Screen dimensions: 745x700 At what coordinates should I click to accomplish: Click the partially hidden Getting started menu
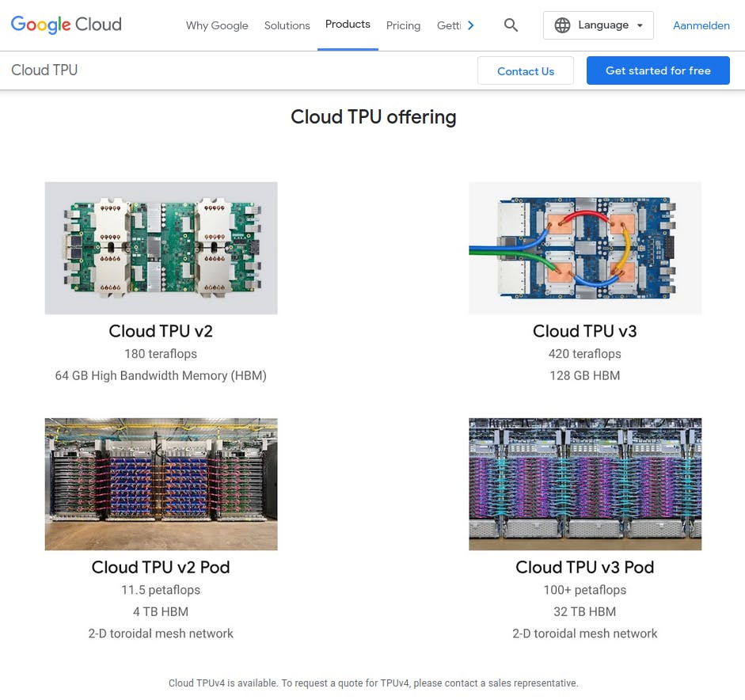point(448,25)
